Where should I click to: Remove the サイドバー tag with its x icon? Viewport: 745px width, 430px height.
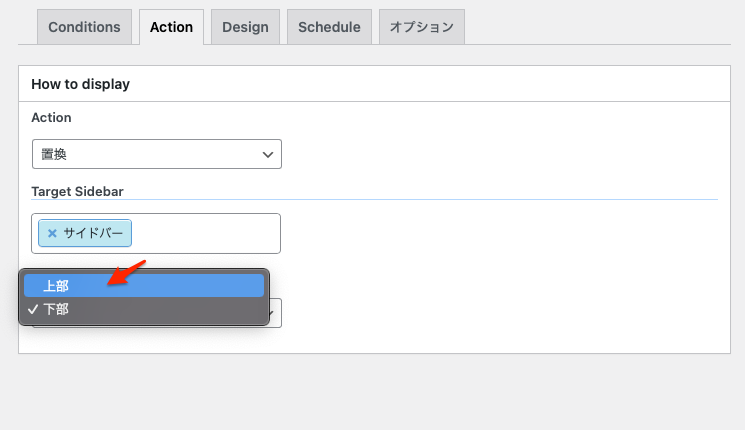52,233
